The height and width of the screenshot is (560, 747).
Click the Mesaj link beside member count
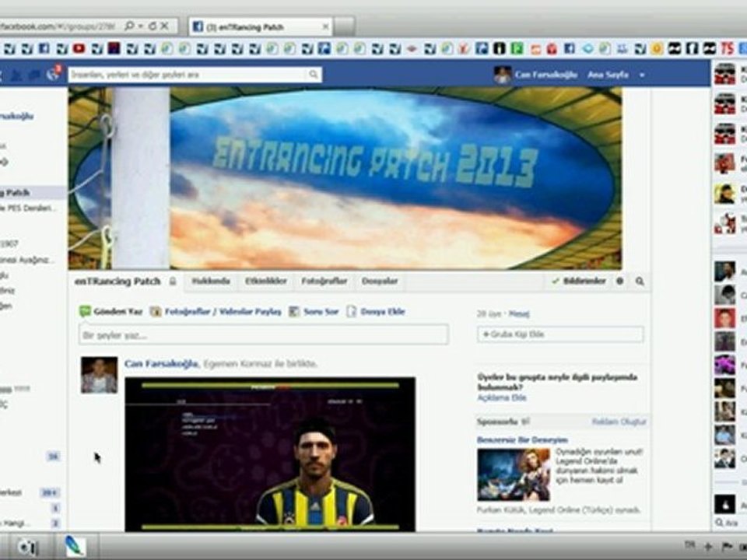519,313
